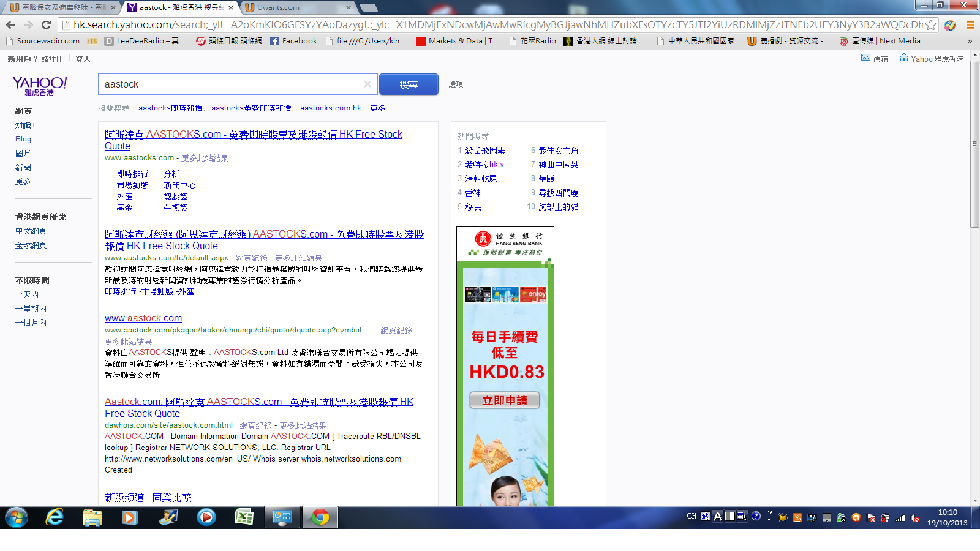Screen dimensions: 980x551
Task: Switch to Chrome in the taskbar
Action: click(320, 517)
